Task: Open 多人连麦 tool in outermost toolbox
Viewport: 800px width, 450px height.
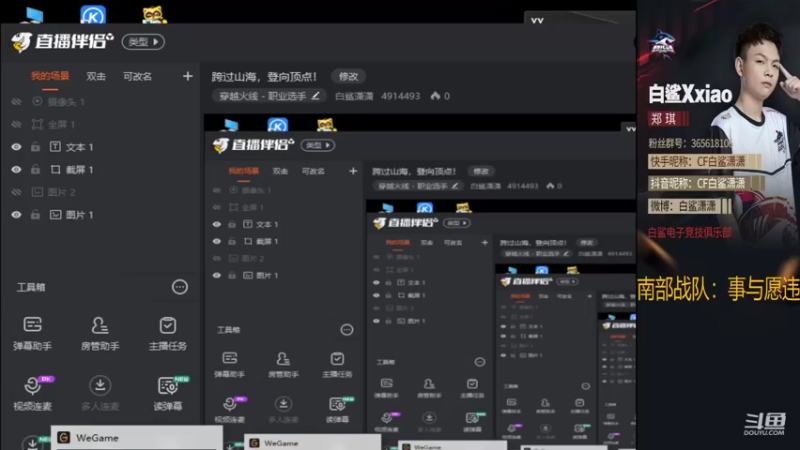Action: tap(100, 394)
